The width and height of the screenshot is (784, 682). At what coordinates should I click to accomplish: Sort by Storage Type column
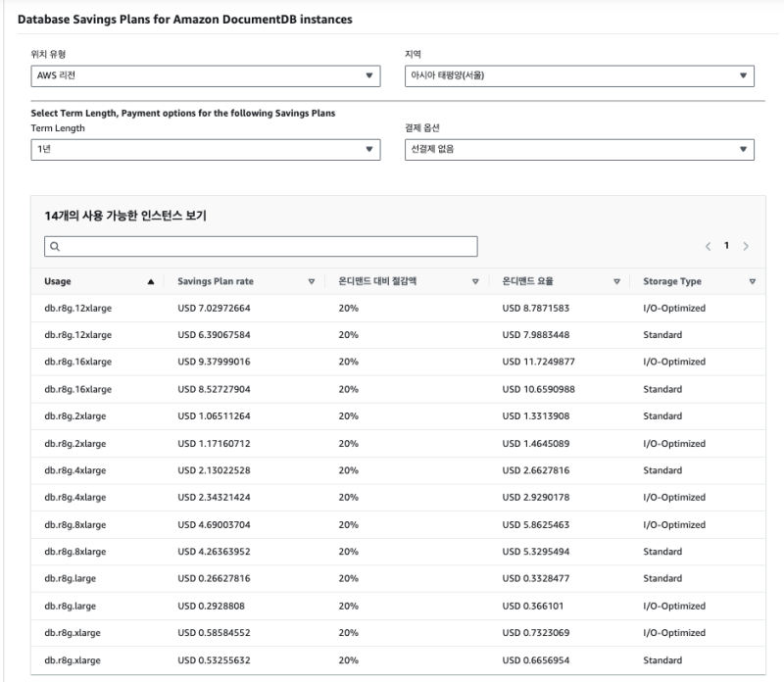point(752,282)
